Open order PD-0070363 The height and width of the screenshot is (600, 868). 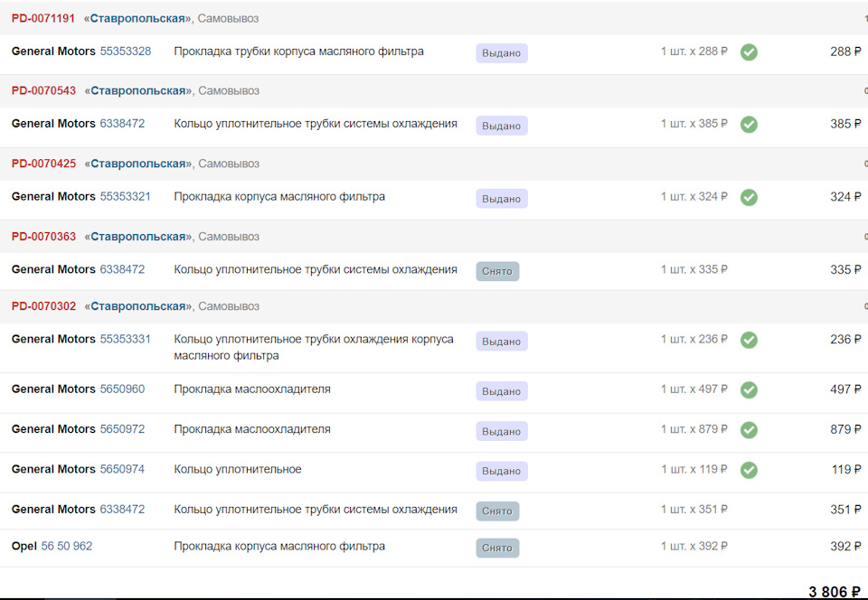click(x=43, y=237)
